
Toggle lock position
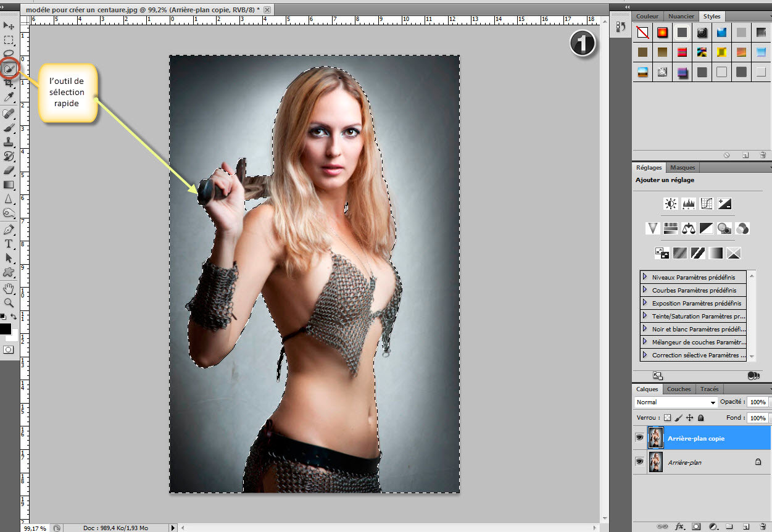[690, 418]
